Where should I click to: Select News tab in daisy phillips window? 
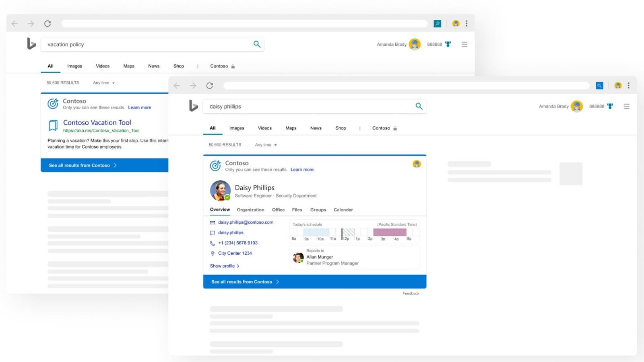(316, 128)
